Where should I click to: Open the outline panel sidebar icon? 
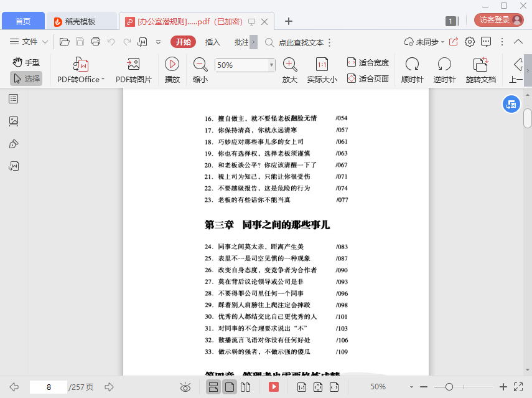pos(14,99)
